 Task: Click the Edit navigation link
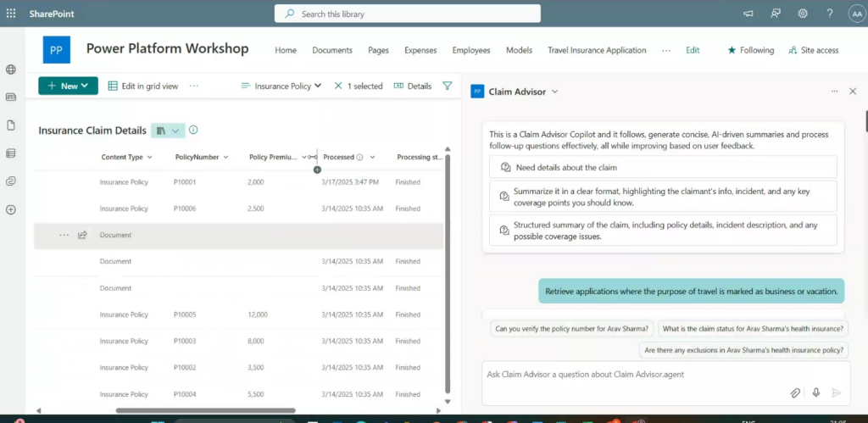(x=693, y=50)
